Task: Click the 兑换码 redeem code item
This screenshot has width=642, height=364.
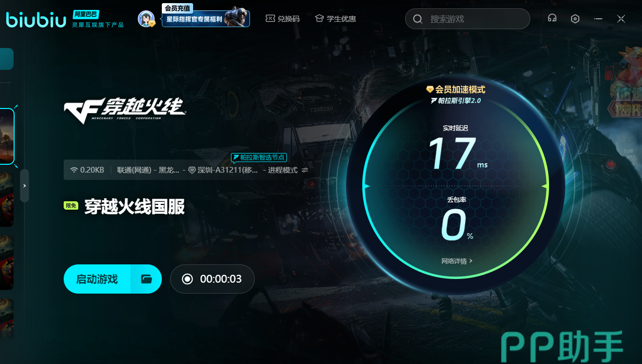Action: pos(282,19)
